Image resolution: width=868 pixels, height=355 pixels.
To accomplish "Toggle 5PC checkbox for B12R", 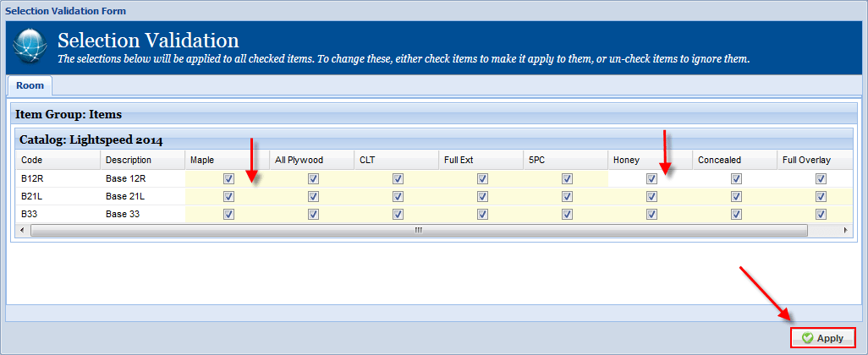I will coord(567,178).
